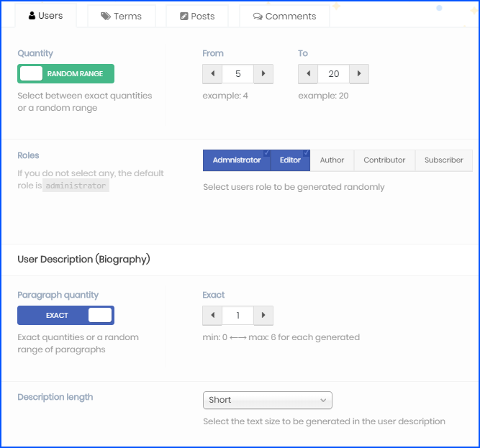Toggle the Paragraph quantity Exact switch

65,316
